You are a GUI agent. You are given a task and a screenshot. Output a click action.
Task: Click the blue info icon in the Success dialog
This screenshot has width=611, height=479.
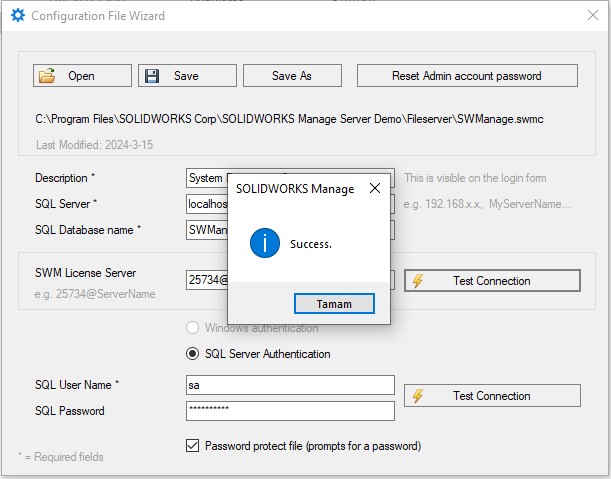click(265, 243)
